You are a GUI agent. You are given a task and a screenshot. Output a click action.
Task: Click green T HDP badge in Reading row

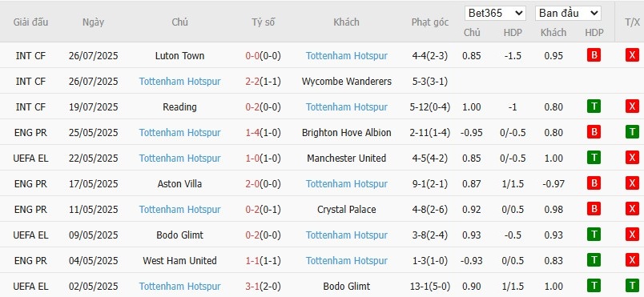(594, 106)
